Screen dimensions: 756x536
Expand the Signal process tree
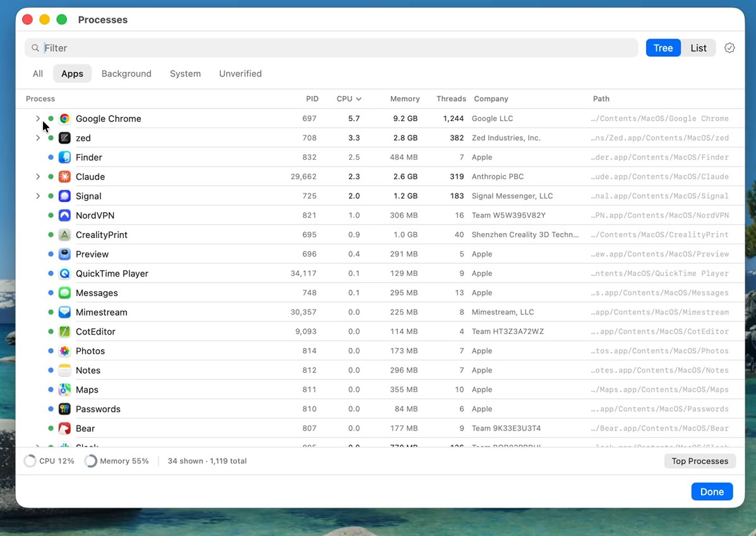[x=38, y=196]
